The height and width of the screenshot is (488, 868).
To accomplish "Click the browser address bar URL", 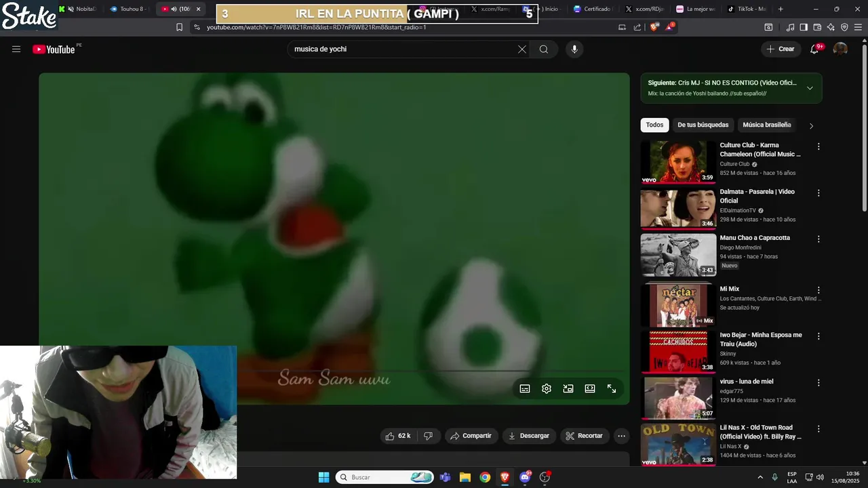I will [317, 27].
